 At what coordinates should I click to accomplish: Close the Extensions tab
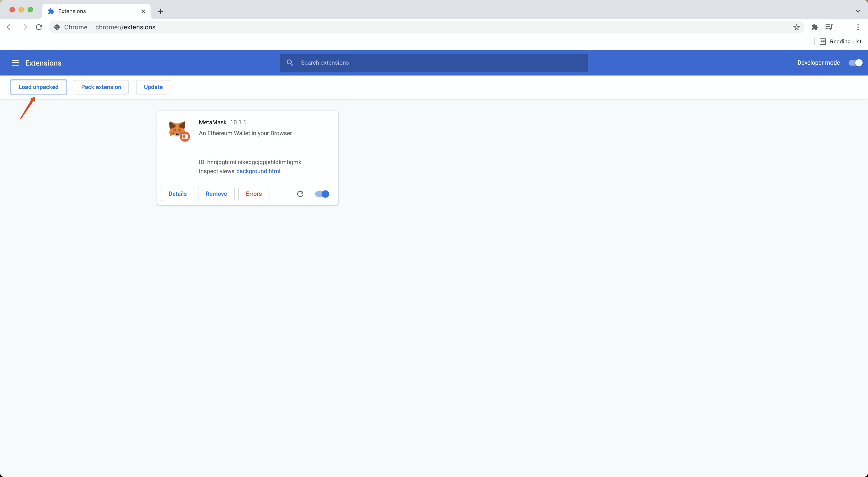[x=143, y=12]
